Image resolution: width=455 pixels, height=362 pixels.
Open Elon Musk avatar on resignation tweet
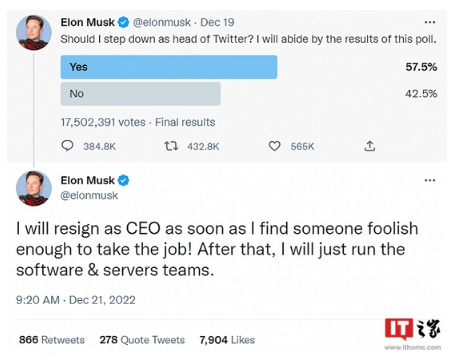point(34,188)
